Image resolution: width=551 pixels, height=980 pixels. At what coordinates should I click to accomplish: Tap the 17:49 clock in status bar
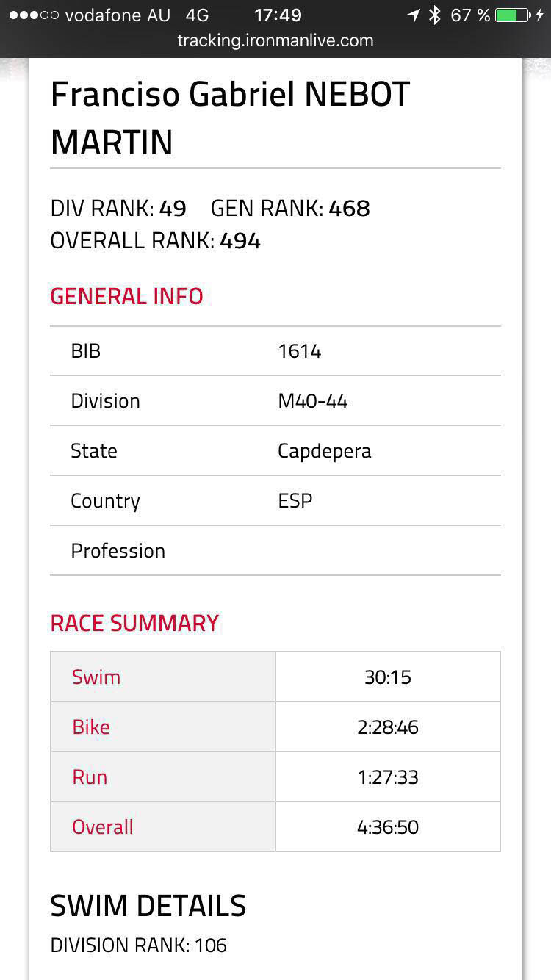pos(278,15)
